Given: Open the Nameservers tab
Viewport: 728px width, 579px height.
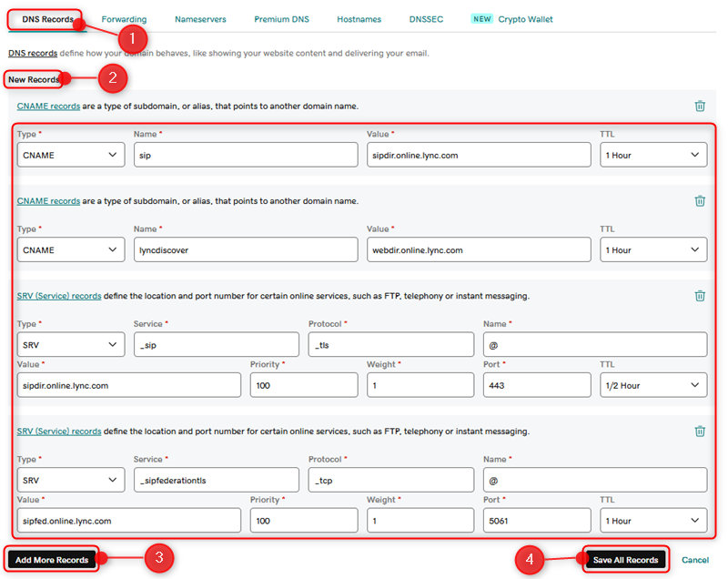Looking at the screenshot, I should (200, 19).
